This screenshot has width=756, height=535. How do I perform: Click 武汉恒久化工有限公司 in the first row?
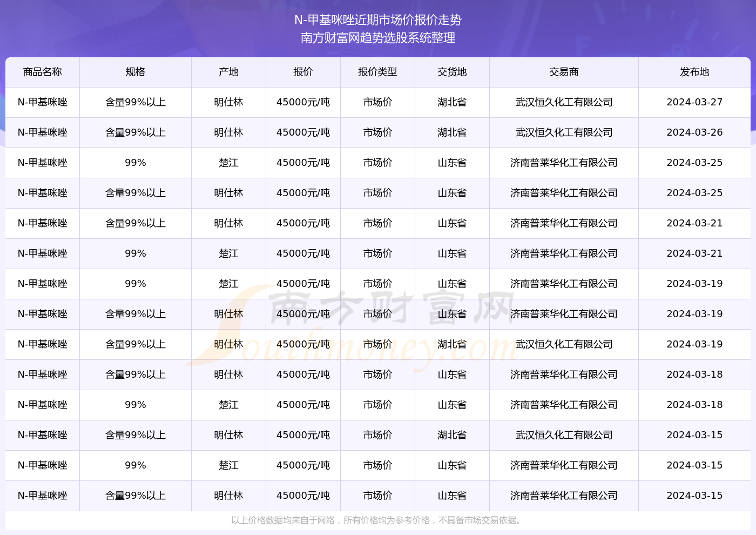(563, 102)
